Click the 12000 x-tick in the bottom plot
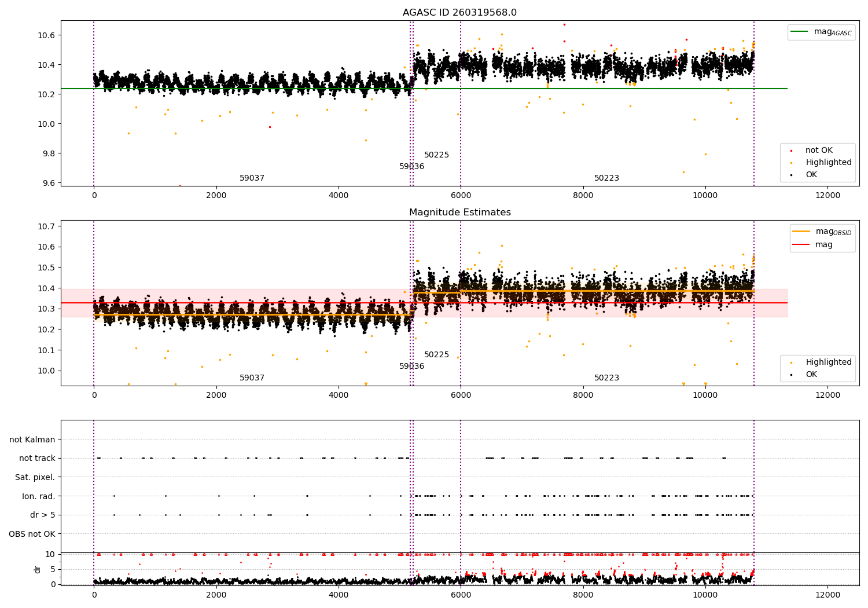 click(827, 595)
